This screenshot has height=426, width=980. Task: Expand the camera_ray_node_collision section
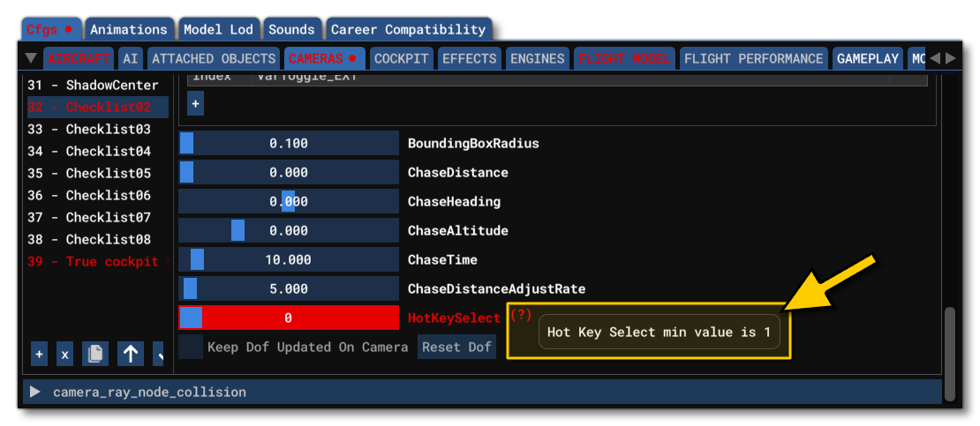click(35, 392)
